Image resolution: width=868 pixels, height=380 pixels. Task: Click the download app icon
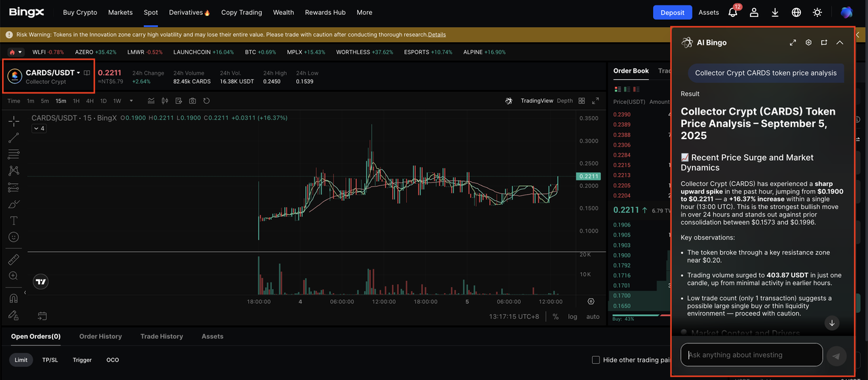pos(775,12)
